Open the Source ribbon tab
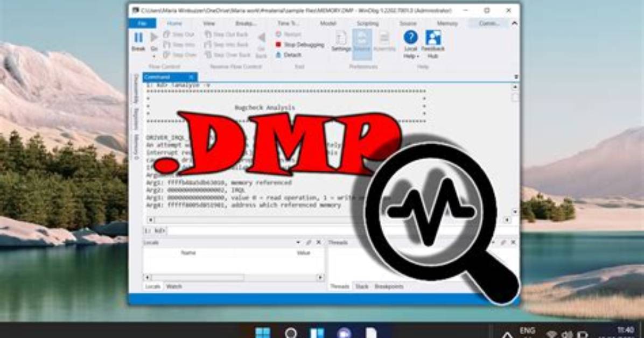 click(x=408, y=23)
